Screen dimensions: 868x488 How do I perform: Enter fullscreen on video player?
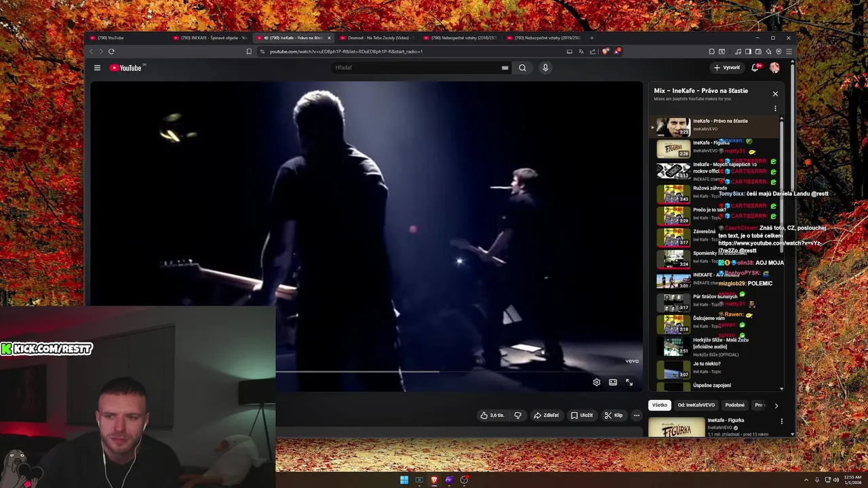click(x=629, y=382)
